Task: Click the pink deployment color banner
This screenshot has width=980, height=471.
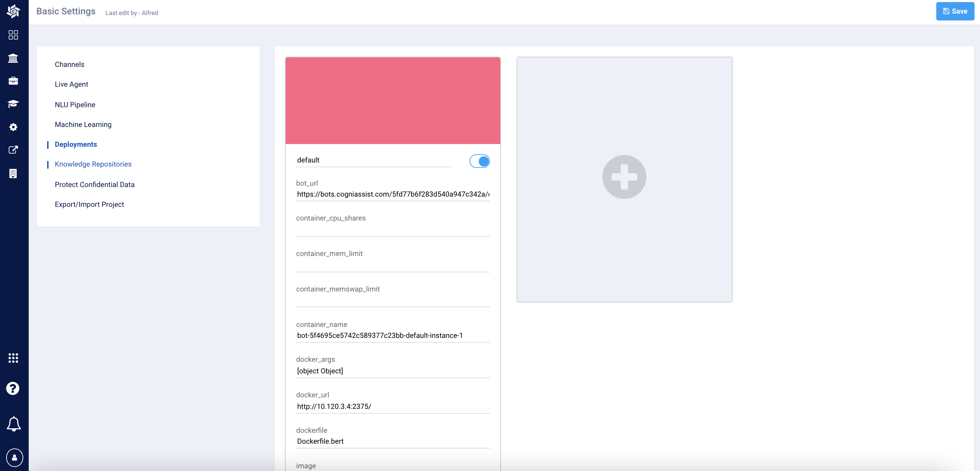Action: coord(393,101)
